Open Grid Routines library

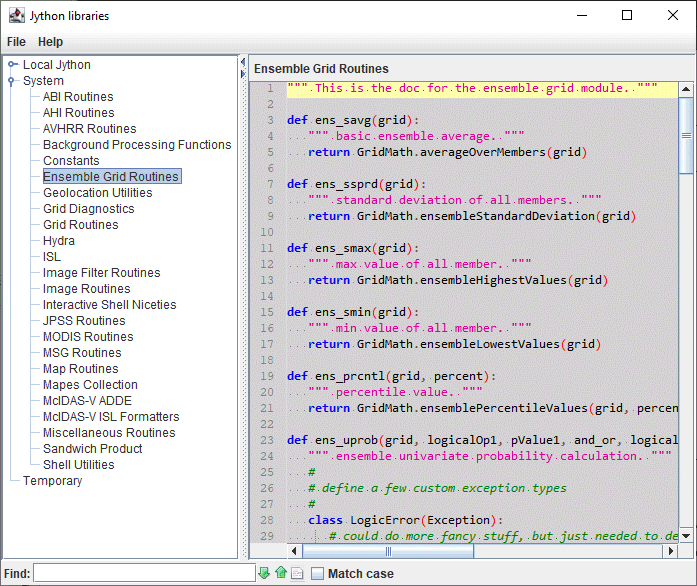pos(80,225)
